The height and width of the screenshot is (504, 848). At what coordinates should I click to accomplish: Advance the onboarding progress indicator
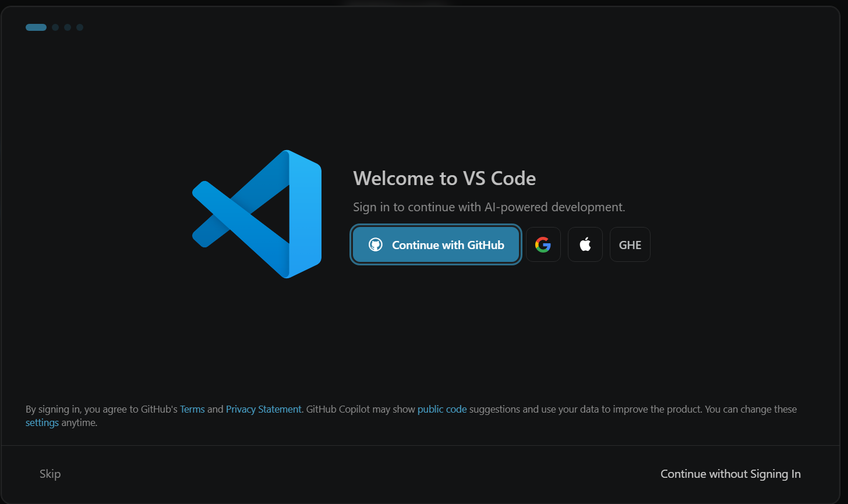(x=36, y=27)
